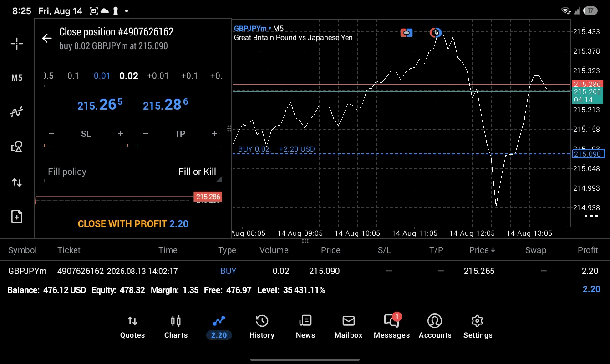Go back with the arrow icon

(47, 38)
